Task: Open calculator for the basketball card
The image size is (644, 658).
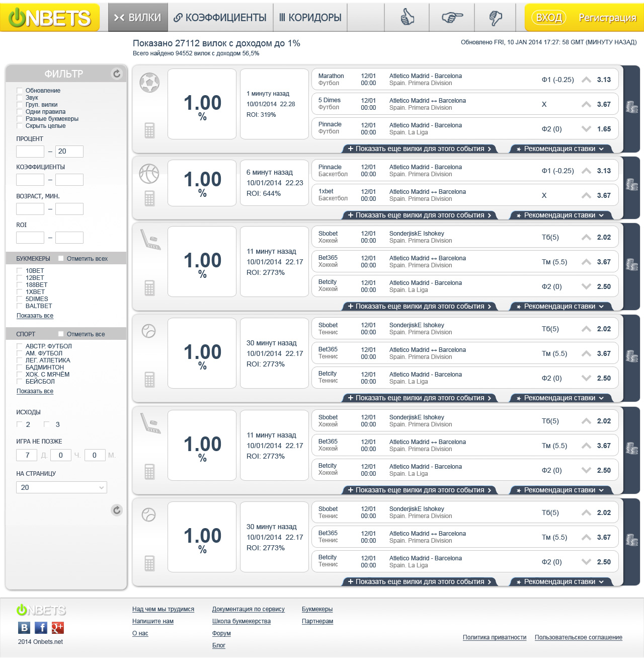Action: [149, 198]
